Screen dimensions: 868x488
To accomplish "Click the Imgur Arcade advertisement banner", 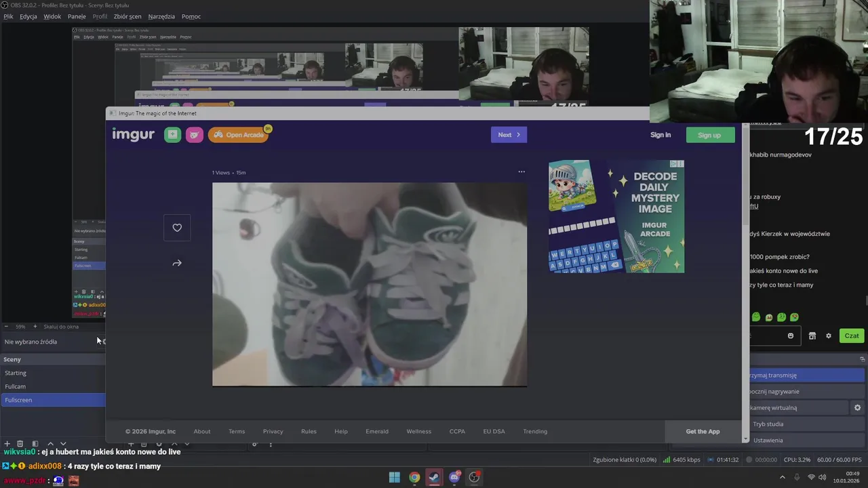I will [x=616, y=216].
